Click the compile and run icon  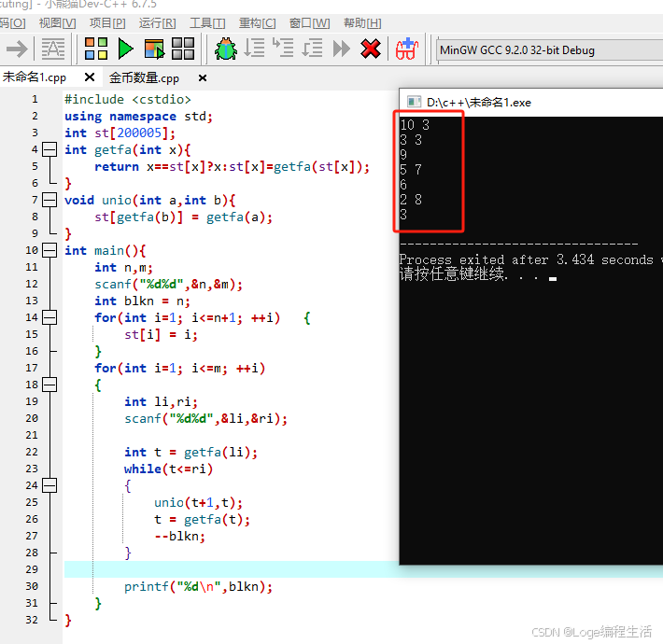point(154,49)
